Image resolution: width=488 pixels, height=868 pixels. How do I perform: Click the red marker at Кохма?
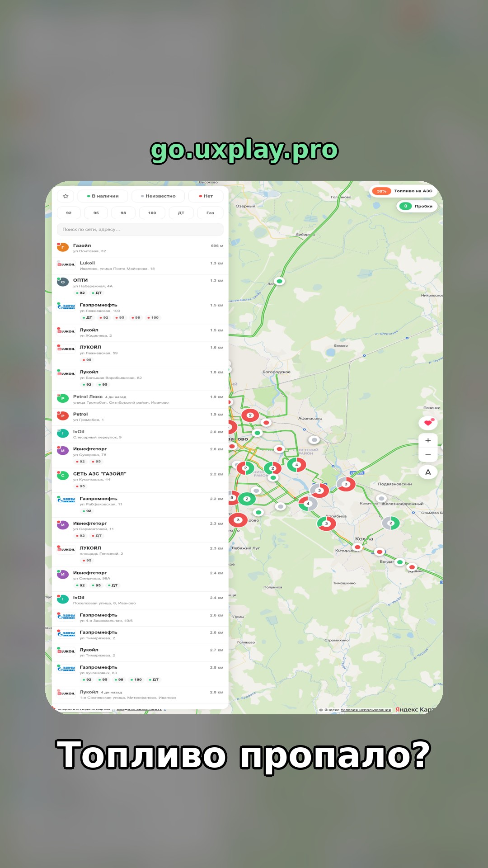tap(358, 547)
